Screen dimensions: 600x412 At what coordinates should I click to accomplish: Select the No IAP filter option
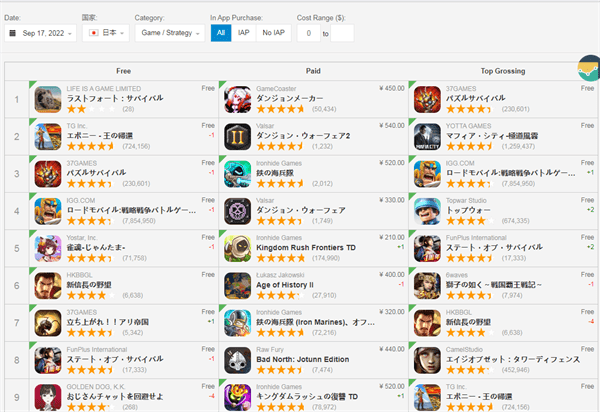click(274, 33)
